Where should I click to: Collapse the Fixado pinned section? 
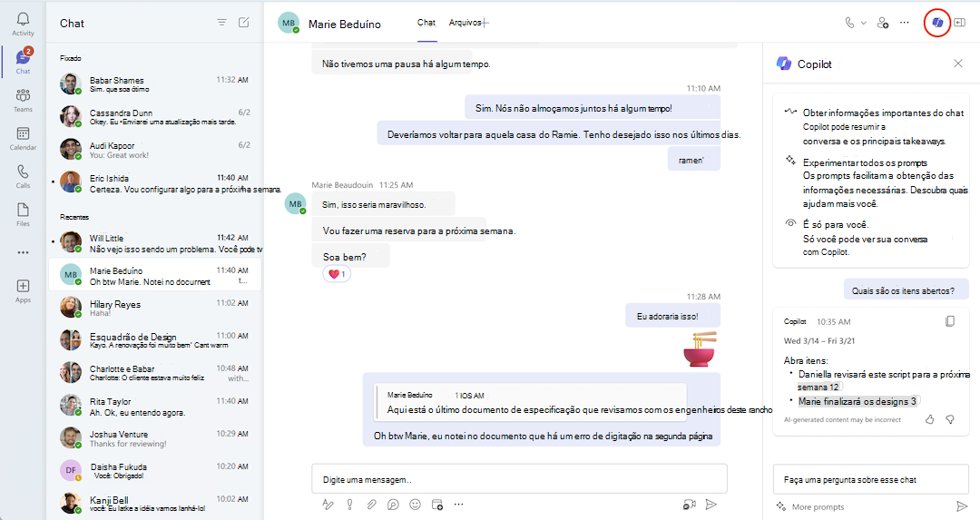pyautogui.click(x=71, y=57)
